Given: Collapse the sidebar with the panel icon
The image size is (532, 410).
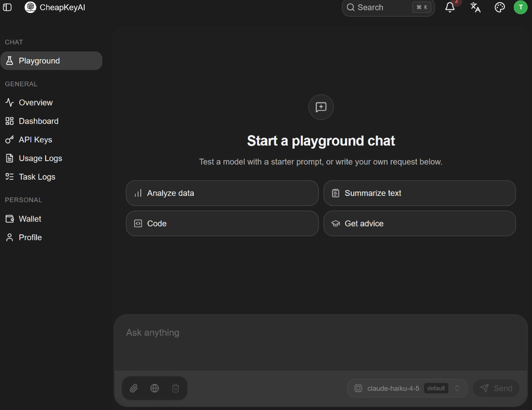Looking at the screenshot, I should click(x=7, y=7).
